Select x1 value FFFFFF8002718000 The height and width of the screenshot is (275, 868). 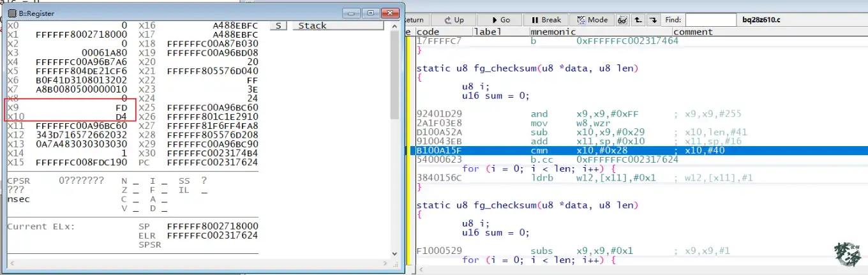click(82, 34)
